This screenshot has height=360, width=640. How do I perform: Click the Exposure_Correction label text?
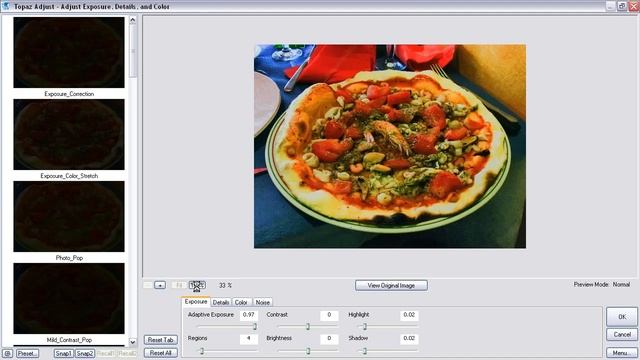coord(69,94)
